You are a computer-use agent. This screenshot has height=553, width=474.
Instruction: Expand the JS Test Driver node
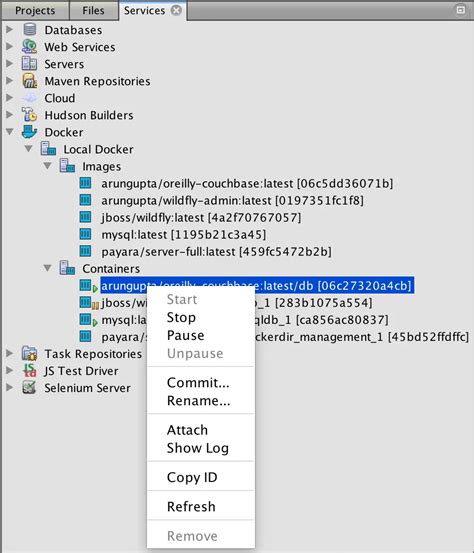(10, 370)
